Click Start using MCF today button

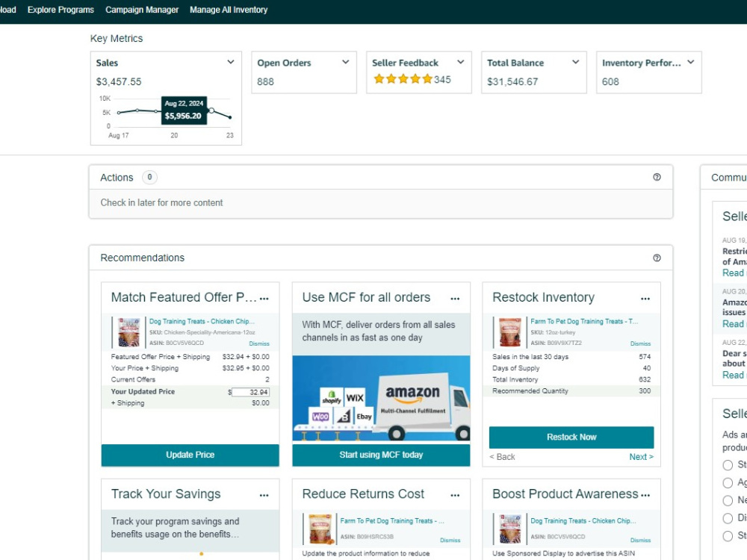(x=381, y=455)
